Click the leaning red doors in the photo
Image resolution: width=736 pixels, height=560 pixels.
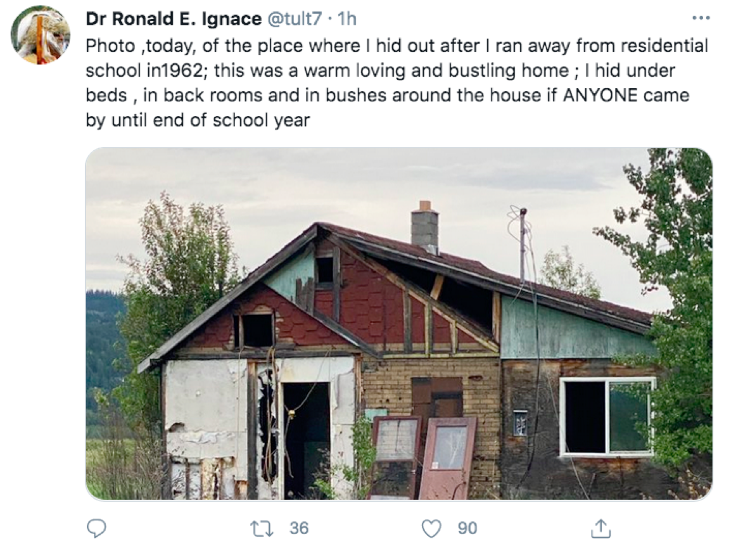pyautogui.click(x=423, y=456)
